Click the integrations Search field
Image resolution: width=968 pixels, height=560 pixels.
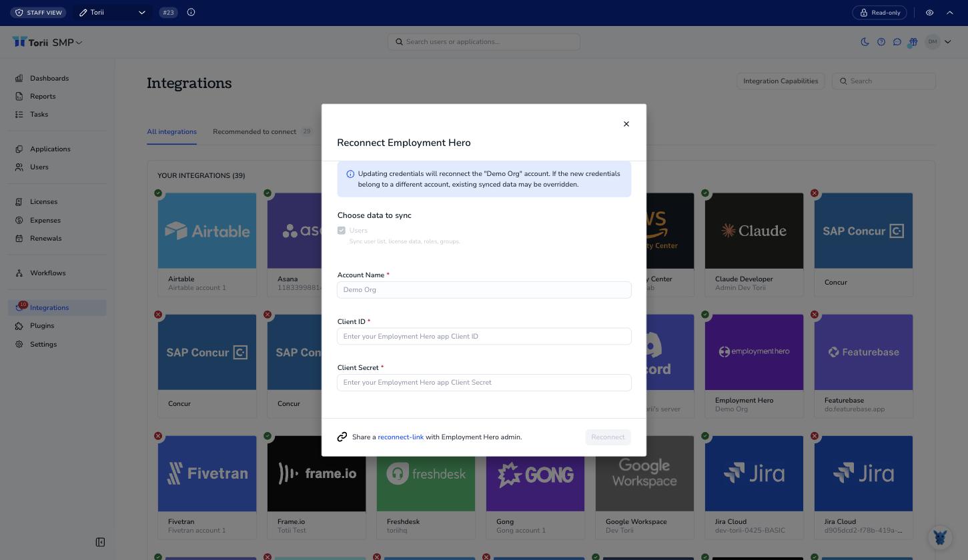(884, 81)
